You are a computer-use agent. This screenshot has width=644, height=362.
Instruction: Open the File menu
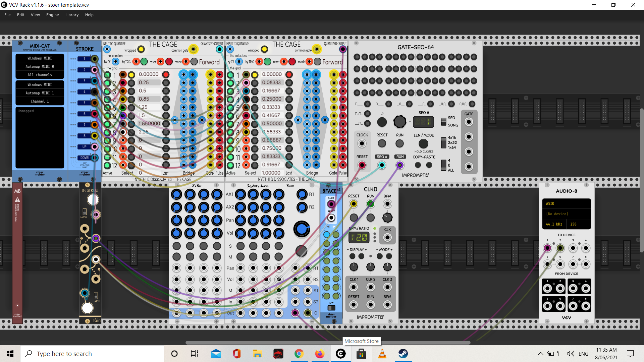click(7, 15)
